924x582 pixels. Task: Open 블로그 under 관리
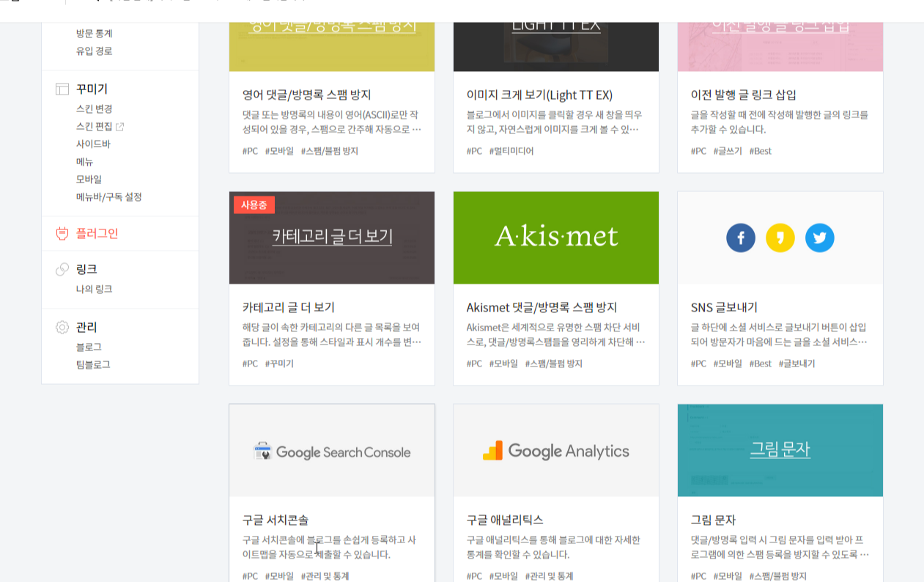coord(89,347)
